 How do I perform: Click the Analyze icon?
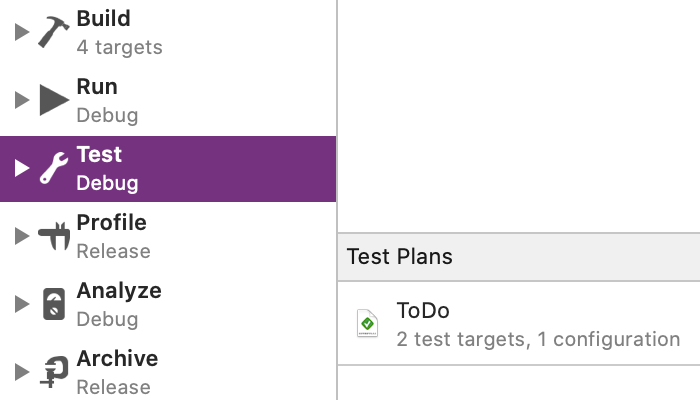(x=54, y=304)
